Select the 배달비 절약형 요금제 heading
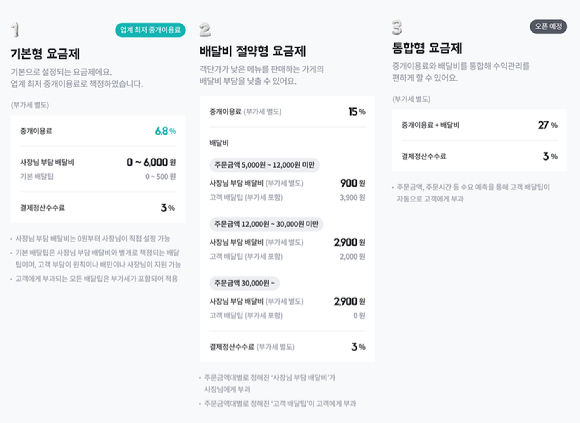The width and height of the screenshot is (580, 423). [x=253, y=51]
